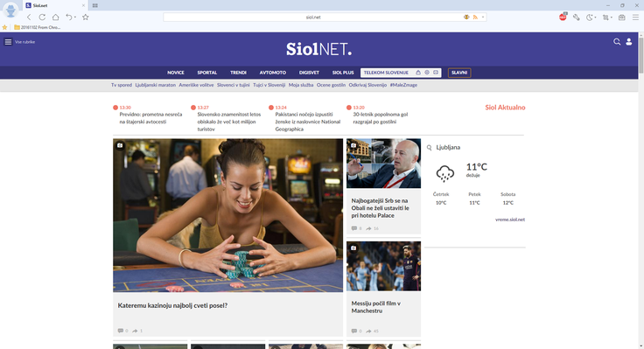Close the Siol.net tab

[x=83, y=5]
